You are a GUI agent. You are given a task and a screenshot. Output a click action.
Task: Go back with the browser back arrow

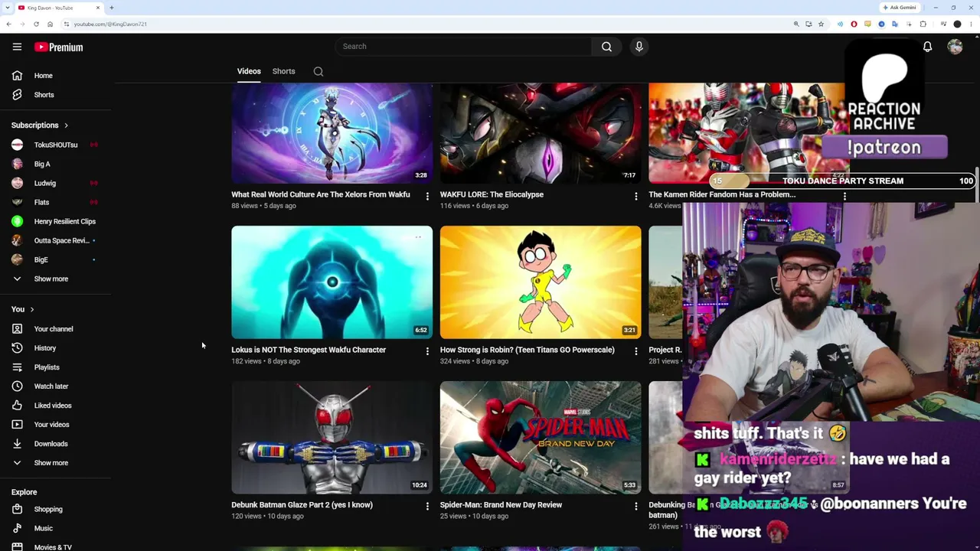[x=8, y=24]
